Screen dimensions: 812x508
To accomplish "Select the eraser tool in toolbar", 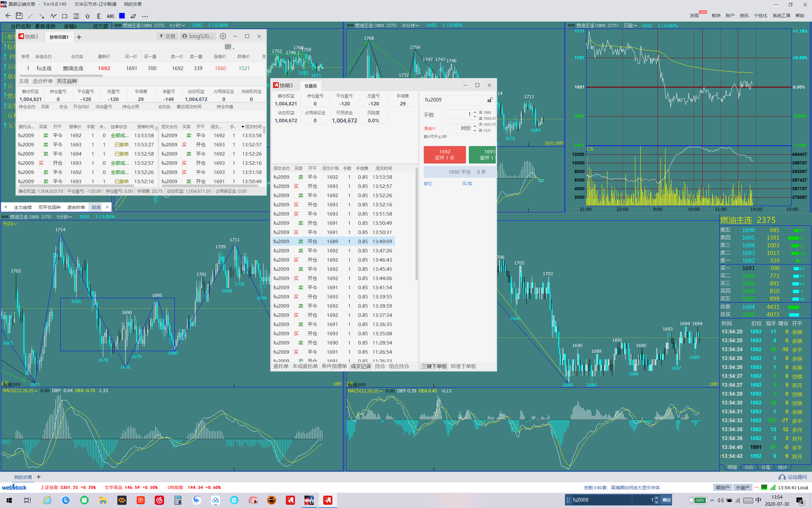I will (133, 16).
